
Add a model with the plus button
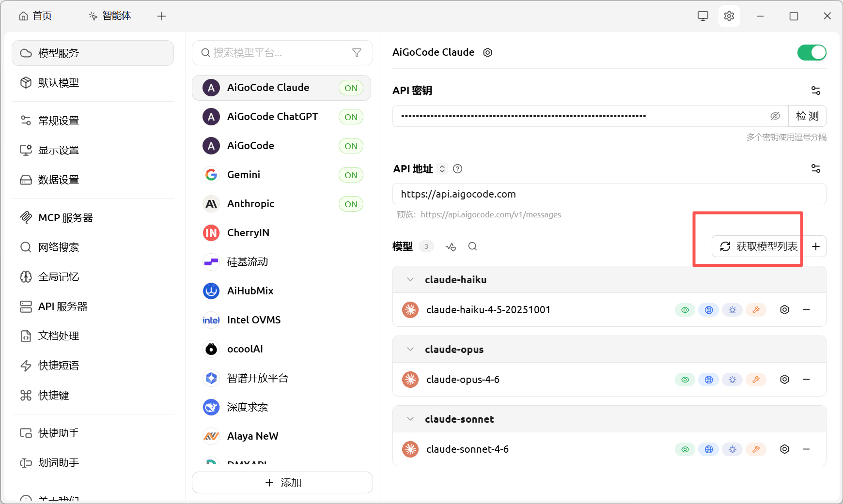816,246
